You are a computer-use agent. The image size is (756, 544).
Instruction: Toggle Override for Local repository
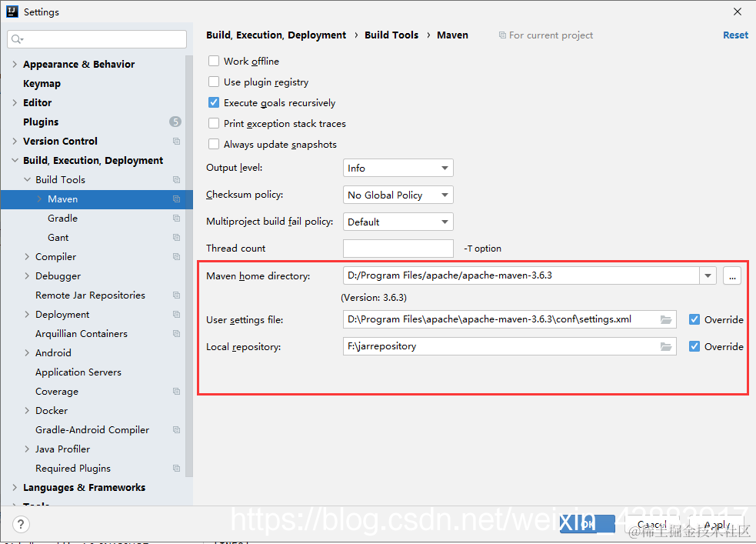click(694, 346)
